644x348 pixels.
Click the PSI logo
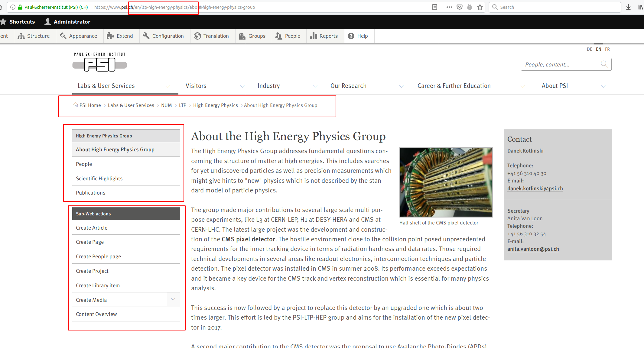[99, 62]
